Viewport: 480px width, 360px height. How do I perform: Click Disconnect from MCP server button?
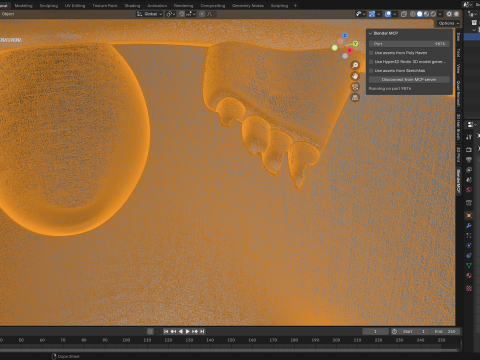[409, 80]
